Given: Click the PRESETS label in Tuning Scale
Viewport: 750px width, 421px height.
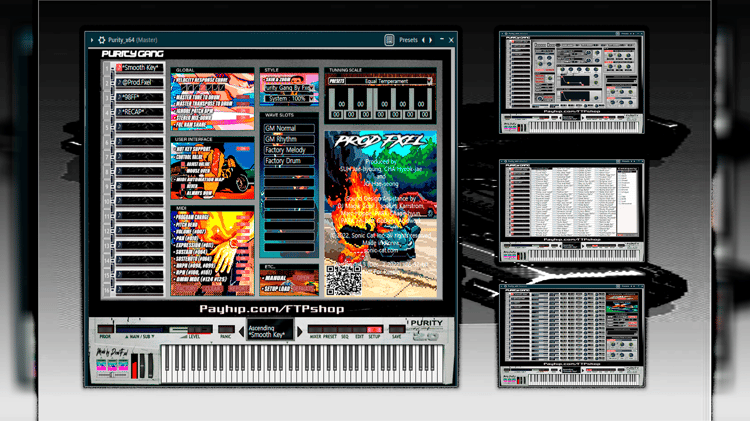Looking at the screenshot, I should tap(337, 81).
